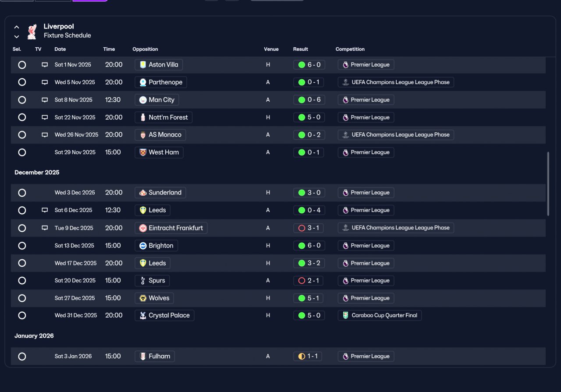Open the 3 - 2 Leeds result
The height and width of the screenshot is (392, 561).
coord(309,263)
